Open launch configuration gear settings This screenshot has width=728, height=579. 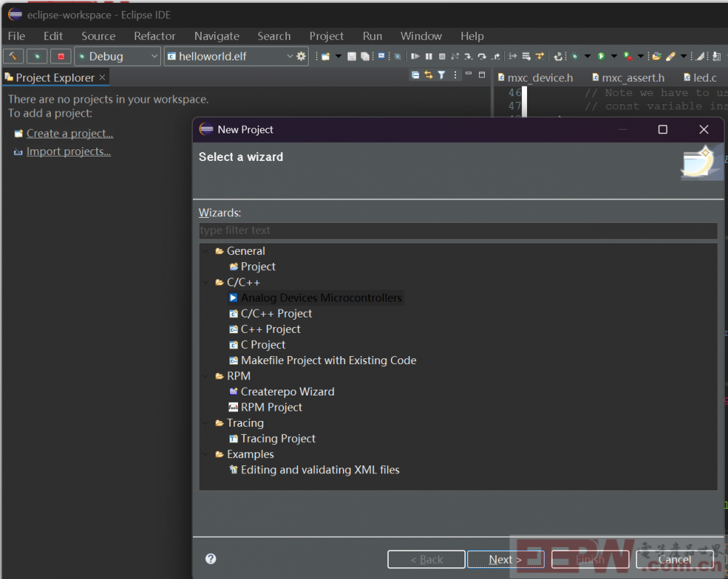(301, 56)
